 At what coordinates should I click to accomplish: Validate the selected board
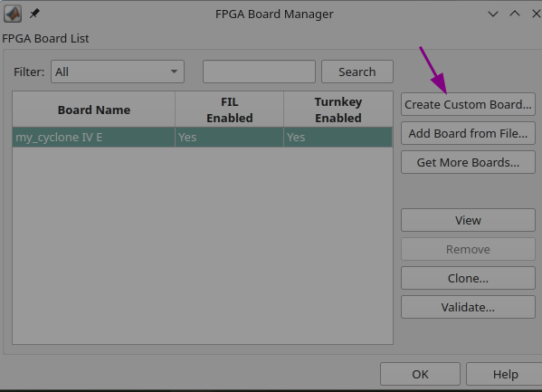pos(468,307)
